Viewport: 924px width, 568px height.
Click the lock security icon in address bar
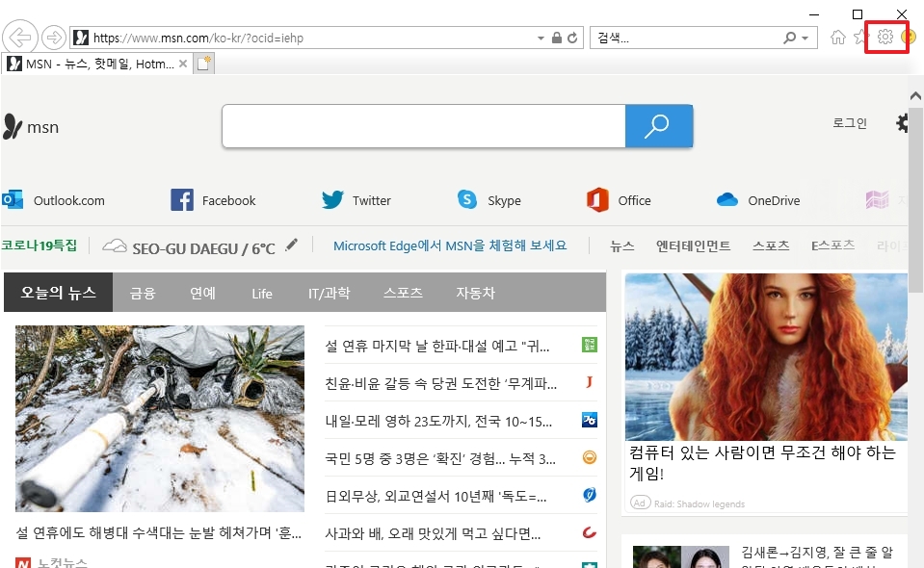click(x=556, y=38)
